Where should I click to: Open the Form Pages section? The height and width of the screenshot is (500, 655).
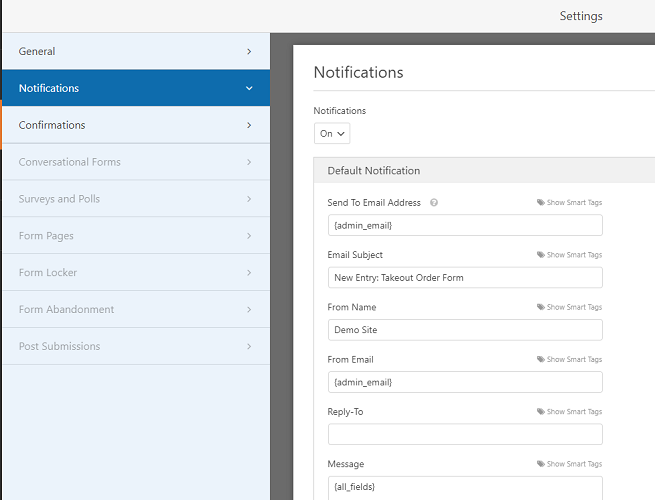pyautogui.click(x=136, y=236)
